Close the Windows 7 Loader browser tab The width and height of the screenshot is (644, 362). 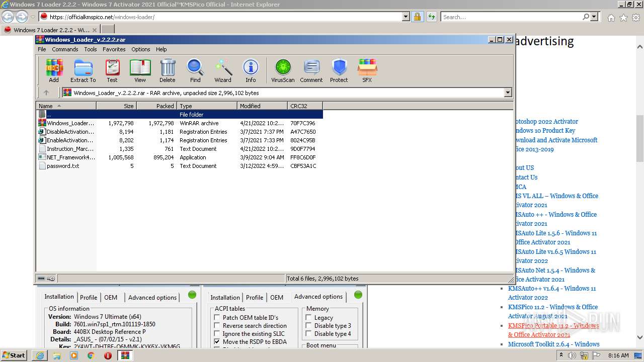click(94, 30)
